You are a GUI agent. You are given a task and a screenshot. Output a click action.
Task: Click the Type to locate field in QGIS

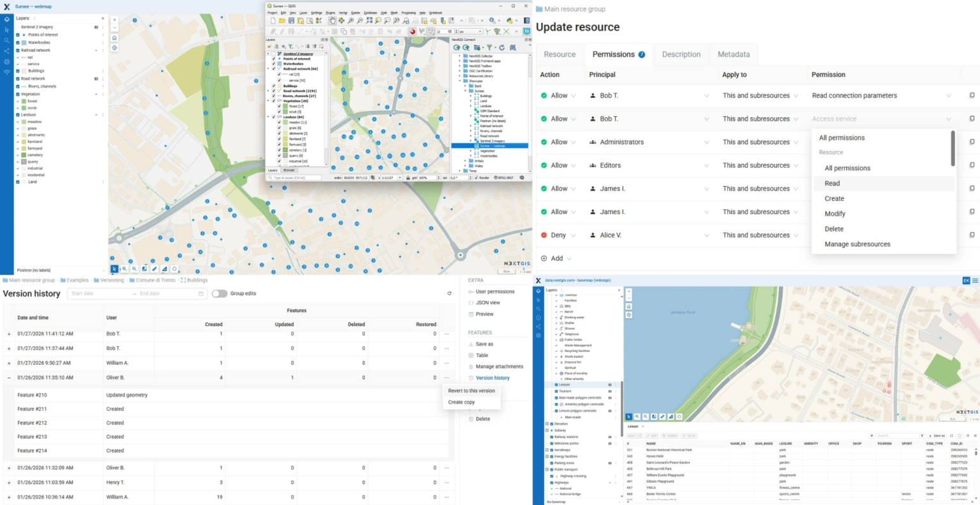coord(294,178)
